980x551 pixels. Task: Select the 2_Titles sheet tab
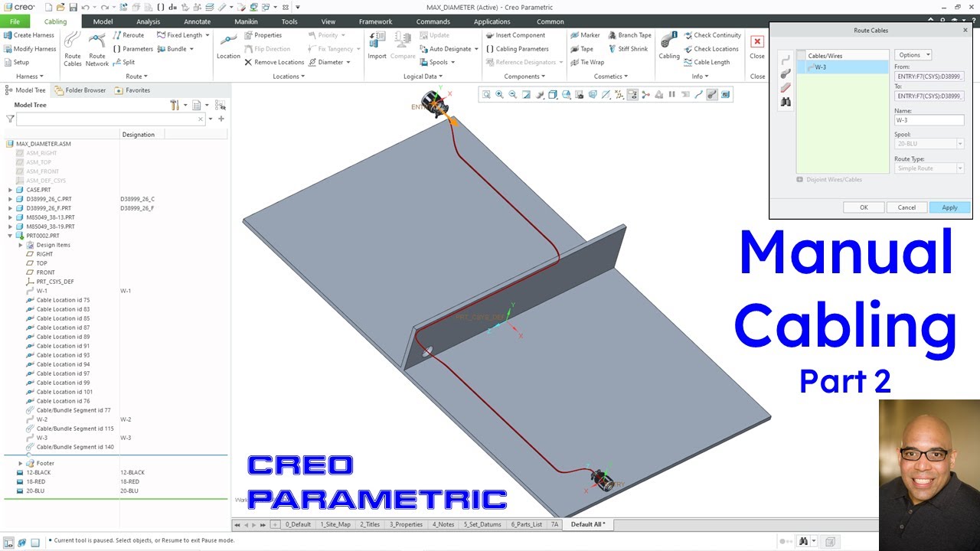point(369,525)
